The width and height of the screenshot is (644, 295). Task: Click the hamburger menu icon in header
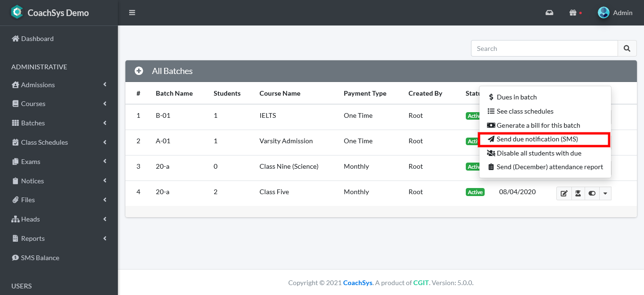click(x=132, y=13)
